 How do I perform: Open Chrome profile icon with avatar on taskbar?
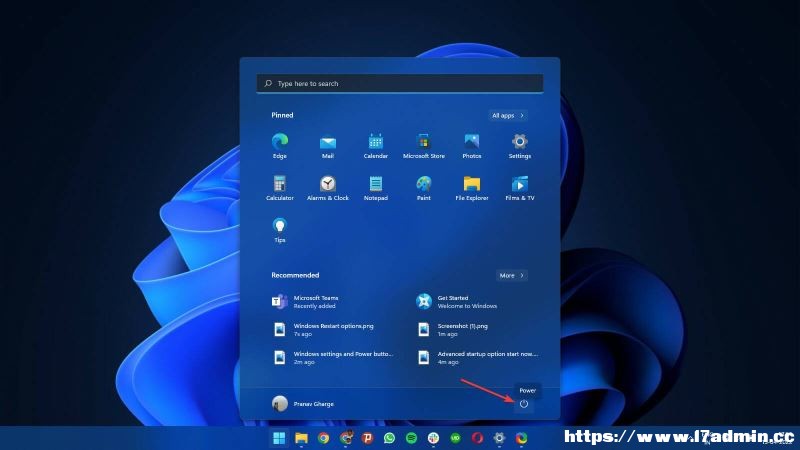point(346,438)
